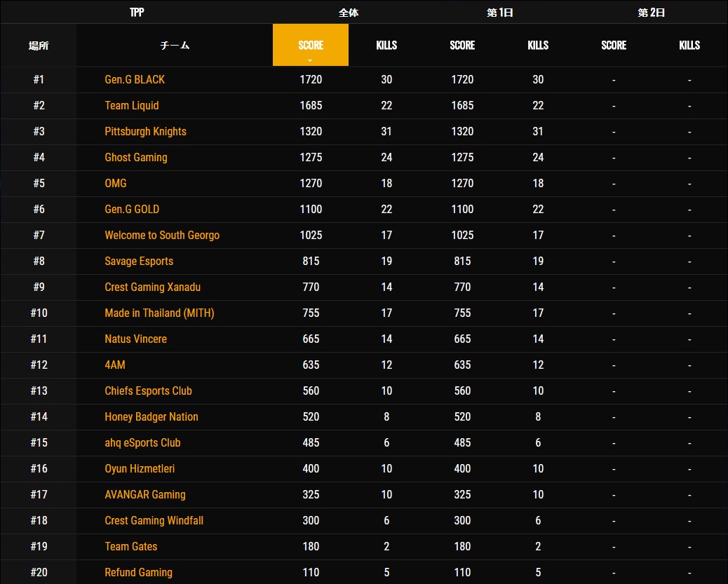Viewport: 728px width, 584px height.
Task: Click Day 1 kills 5 for Refund Gaming
Action: coord(538,572)
